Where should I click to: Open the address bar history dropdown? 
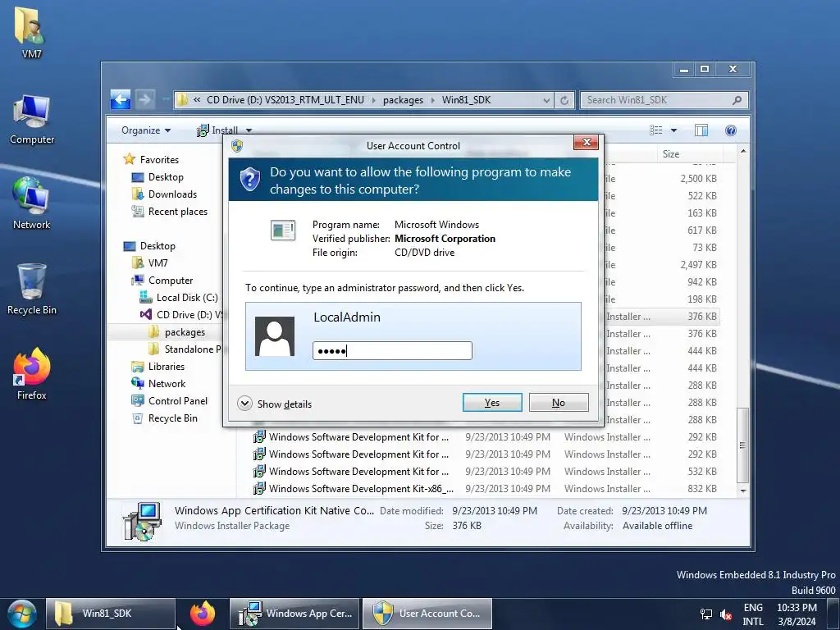click(x=546, y=100)
